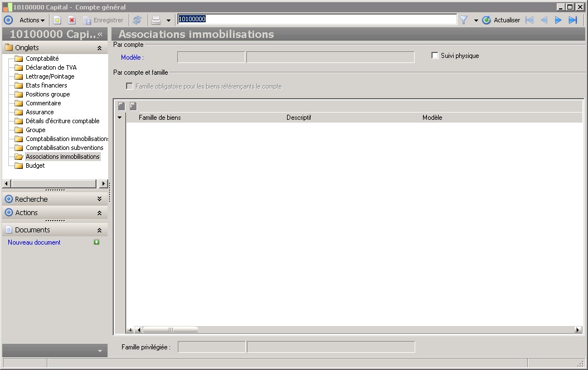588x370 pixels.
Task: Open the Comptabilité tab
Action: pos(42,59)
